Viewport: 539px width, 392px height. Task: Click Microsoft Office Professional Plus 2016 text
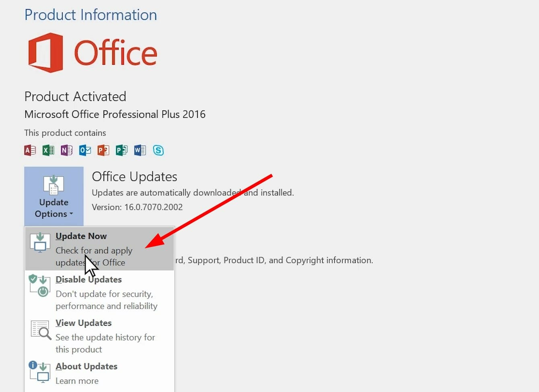click(x=115, y=114)
